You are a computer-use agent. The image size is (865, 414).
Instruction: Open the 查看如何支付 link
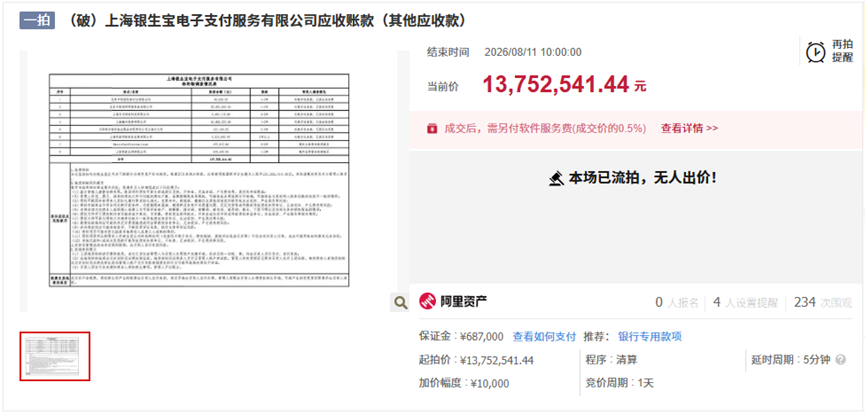pyautogui.click(x=544, y=336)
